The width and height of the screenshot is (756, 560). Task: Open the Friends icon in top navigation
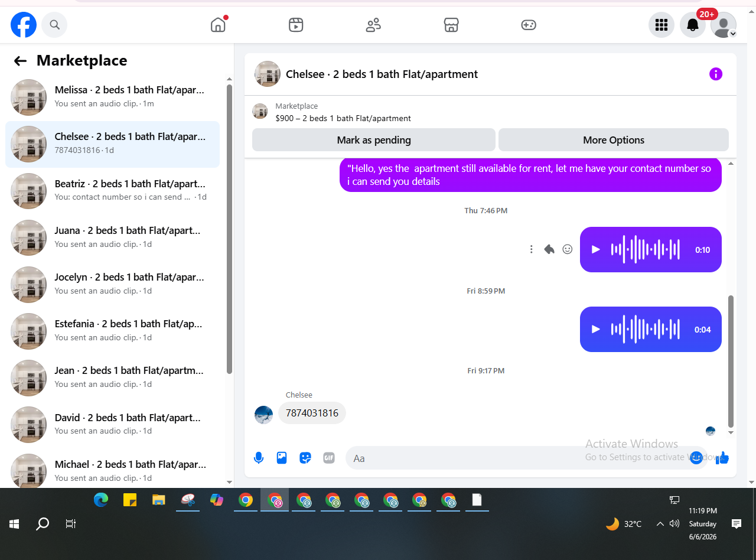(373, 25)
